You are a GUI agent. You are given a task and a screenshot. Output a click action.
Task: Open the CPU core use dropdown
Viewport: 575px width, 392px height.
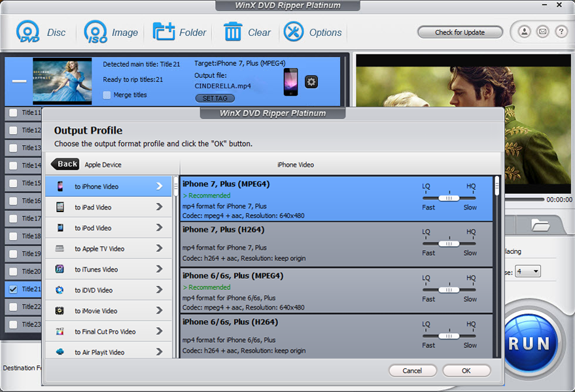click(x=528, y=272)
